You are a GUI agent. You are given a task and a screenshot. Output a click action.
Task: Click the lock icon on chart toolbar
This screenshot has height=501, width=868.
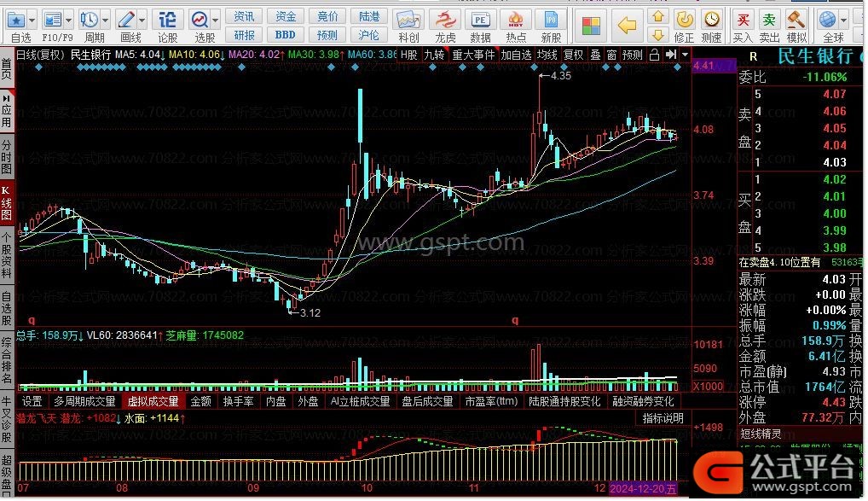(x=654, y=55)
